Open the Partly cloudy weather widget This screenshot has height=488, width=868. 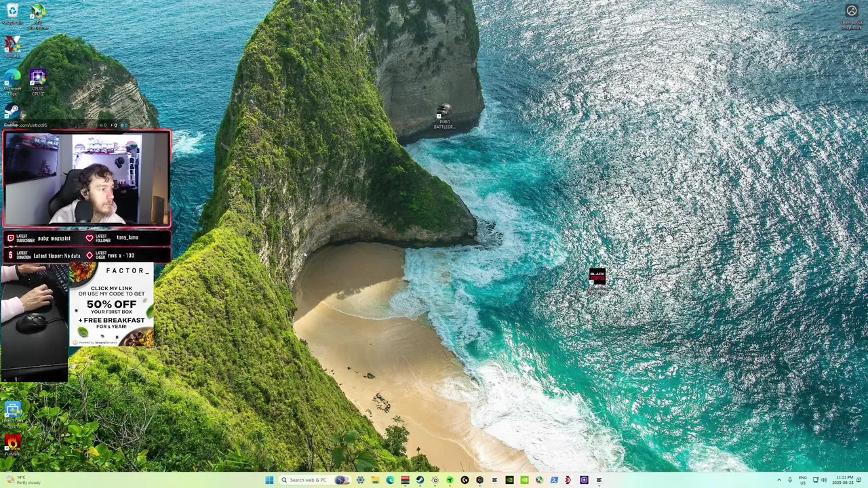[x=24, y=480]
